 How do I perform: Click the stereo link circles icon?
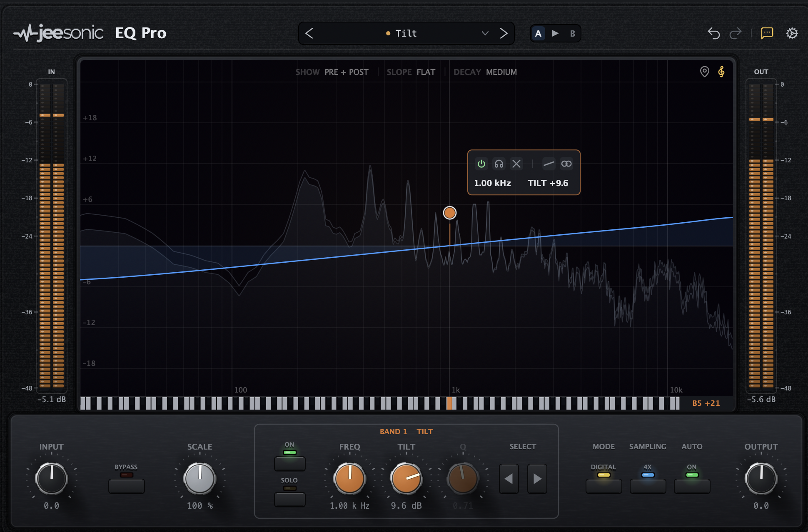point(566,164)
